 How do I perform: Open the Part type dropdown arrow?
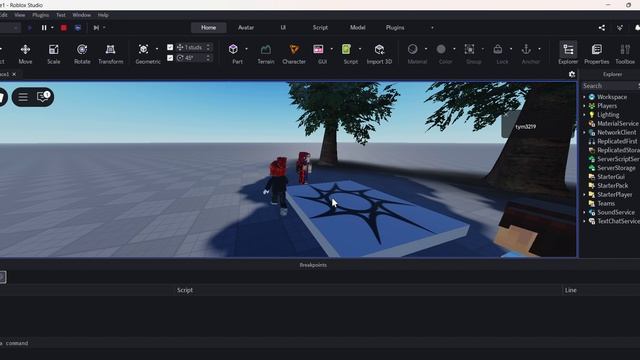point(246,49)
